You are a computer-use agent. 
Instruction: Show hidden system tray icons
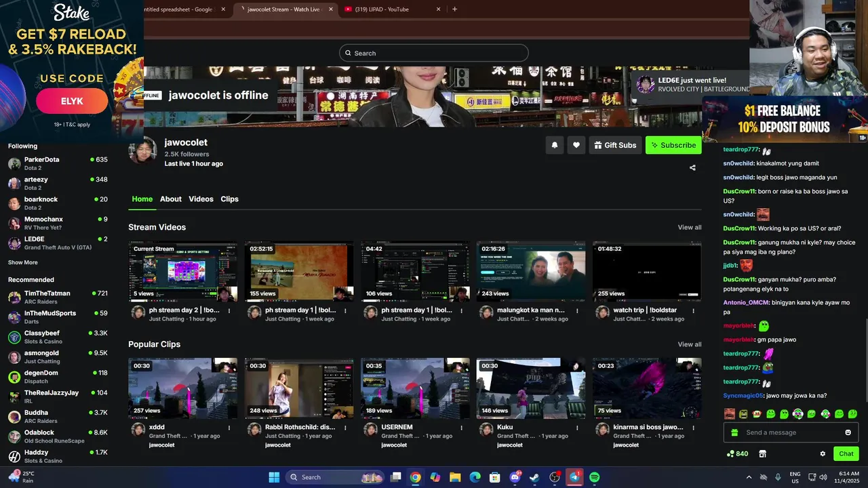point(749,477)
